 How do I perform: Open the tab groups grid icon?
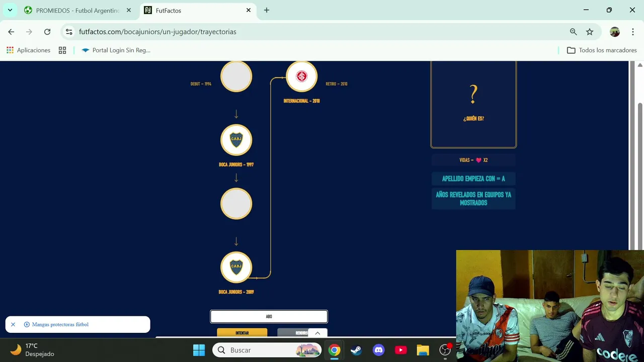pyautogui.click(x=62, y=50)
